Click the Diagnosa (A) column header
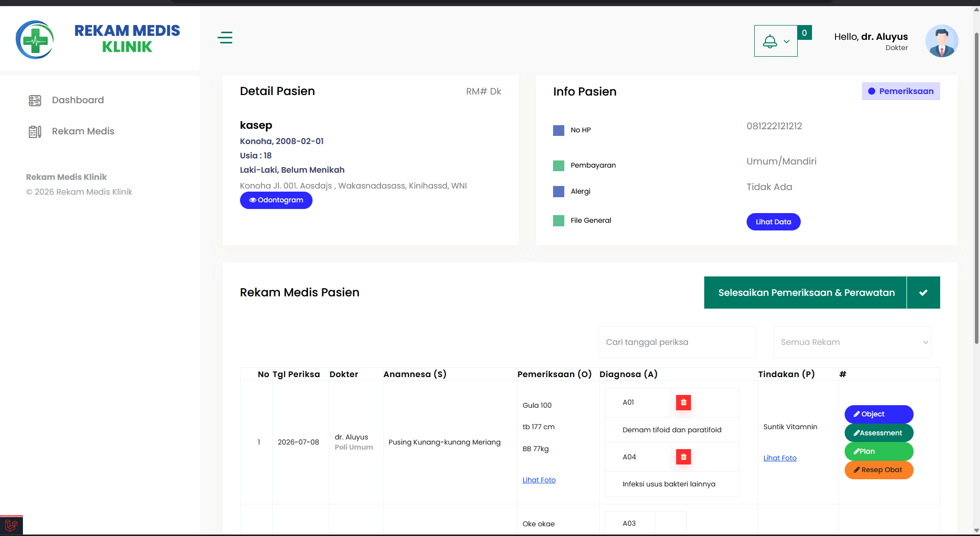Image resolution: width=980 pixels, height=536 pixels. (x=628, y=374)
